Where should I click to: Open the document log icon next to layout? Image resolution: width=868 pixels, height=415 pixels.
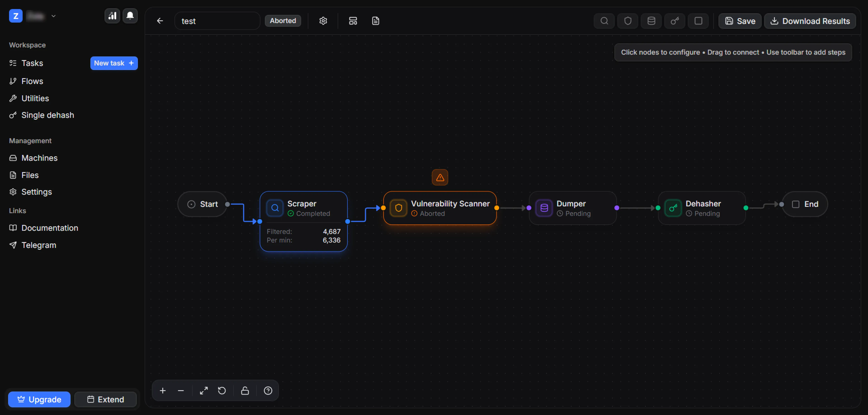pos(375,21)
